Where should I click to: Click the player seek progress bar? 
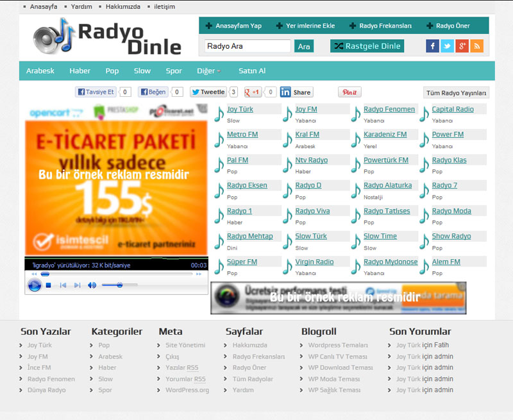pyautogui.click(x=117, y=274)
